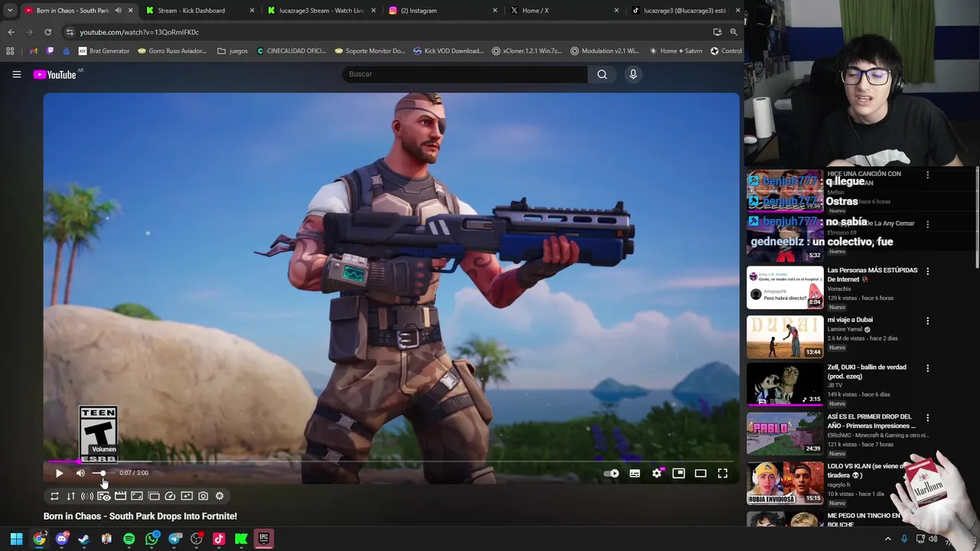Start voice search with microphone
Screen dimensions: 980x551
[633, 74]
